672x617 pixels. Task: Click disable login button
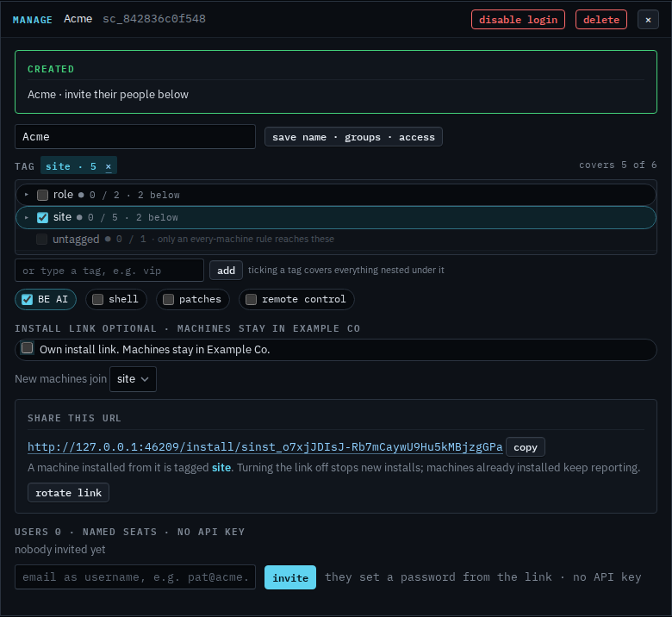tap(518, 20)
